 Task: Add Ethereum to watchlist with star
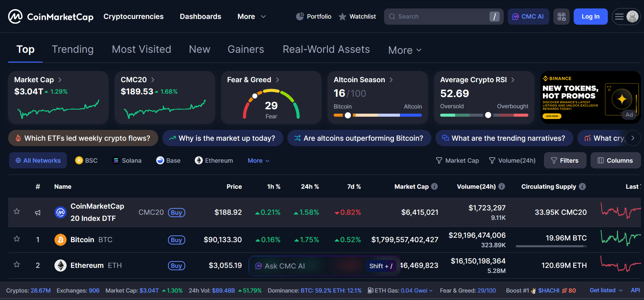[x=17, y=265]
